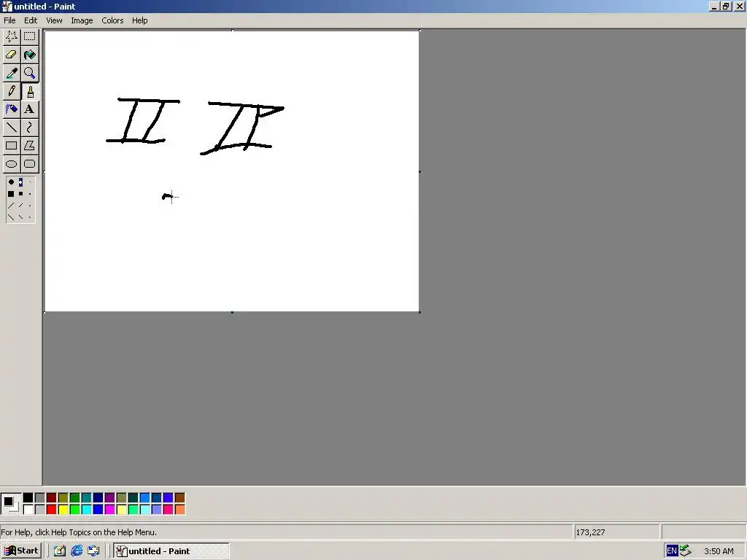Pick the medium forward-slash brush shape

pyautogui.click(x=20, y=205)
